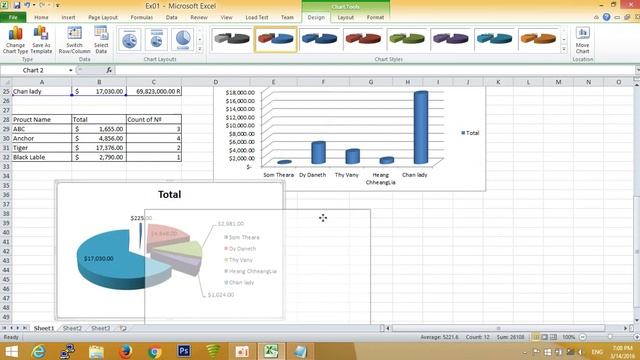Switch to the View tab

226,18
